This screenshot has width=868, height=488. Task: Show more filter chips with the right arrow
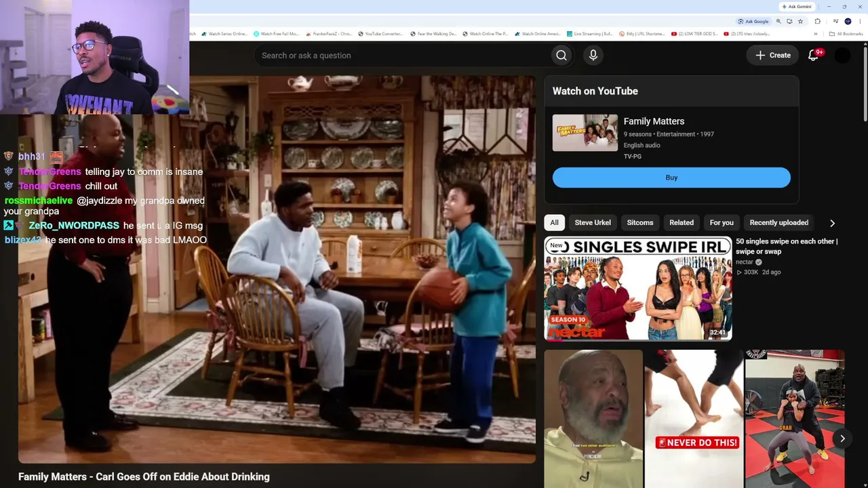(x=832, y=223)
